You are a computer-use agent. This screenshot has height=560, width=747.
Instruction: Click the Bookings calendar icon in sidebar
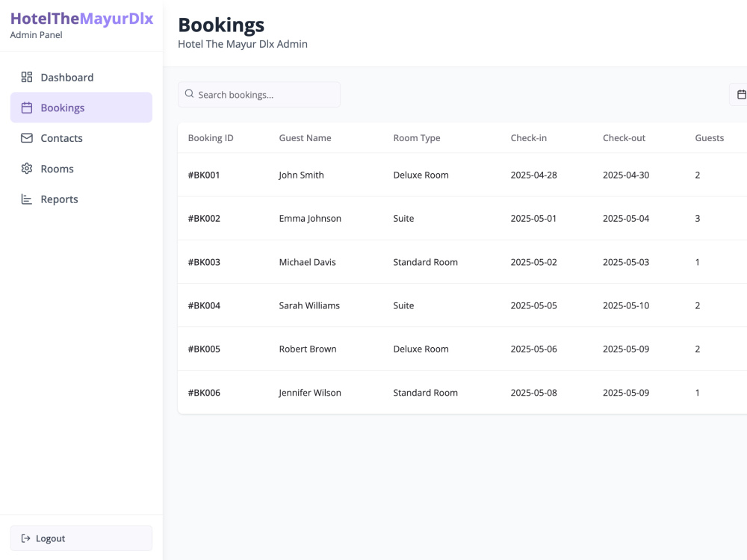click(27, 108)
